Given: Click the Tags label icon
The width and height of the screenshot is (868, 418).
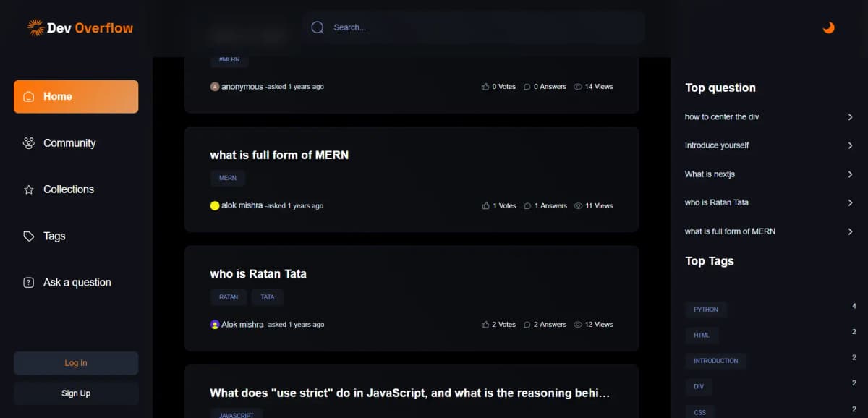Looking at the screenshot, I should (x=29, y=236).
